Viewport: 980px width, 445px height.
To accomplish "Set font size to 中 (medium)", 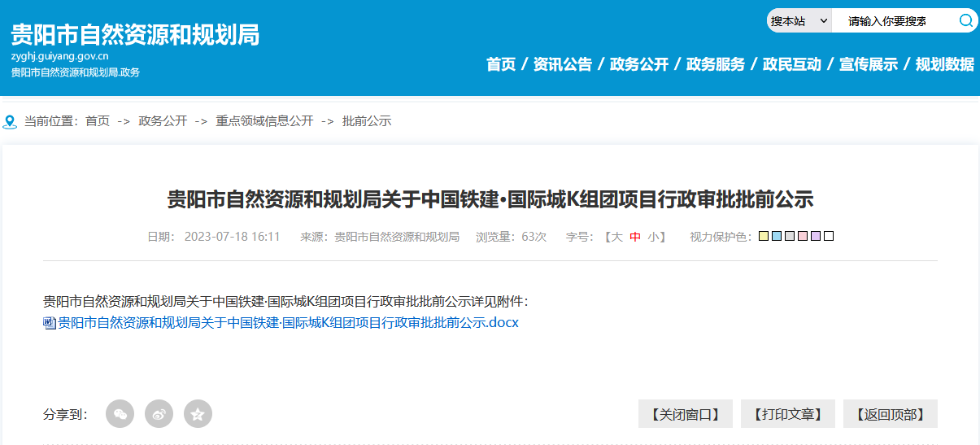I will pyautogui.click(x=635, y=237).
